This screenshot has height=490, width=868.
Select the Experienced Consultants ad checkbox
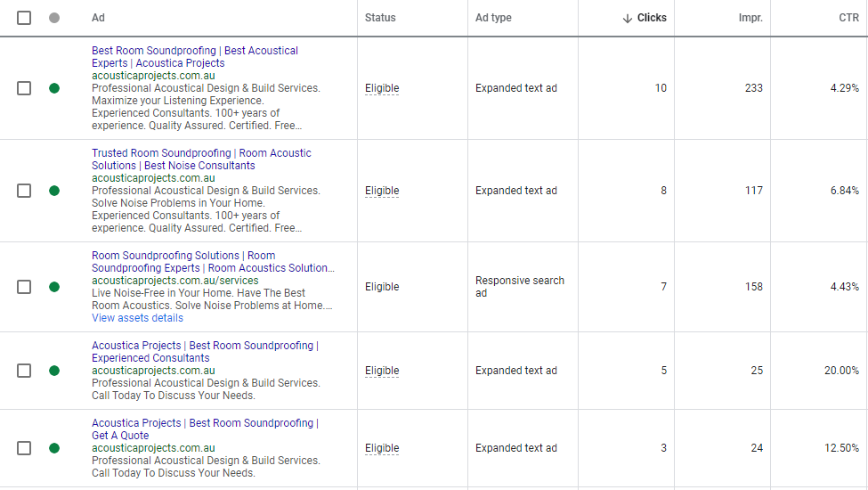[x=24, y=371]
